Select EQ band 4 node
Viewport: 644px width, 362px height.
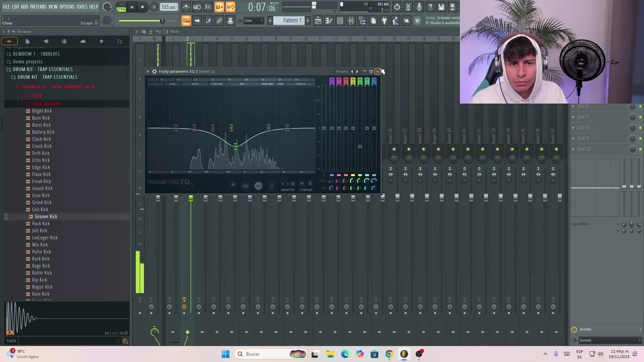pos(231,128)
